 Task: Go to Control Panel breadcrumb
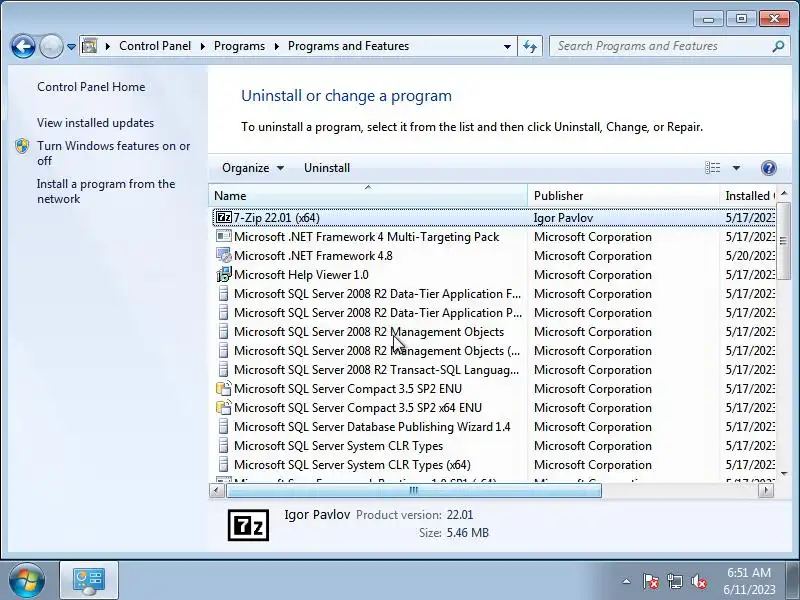(x=155, y=46)
